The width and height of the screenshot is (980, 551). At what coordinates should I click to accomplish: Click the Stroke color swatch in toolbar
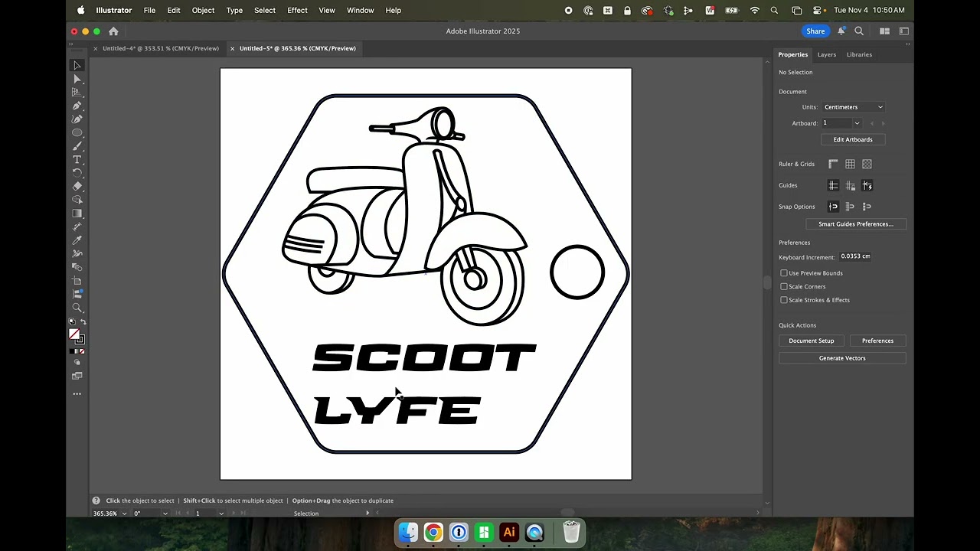pos(81,341)
